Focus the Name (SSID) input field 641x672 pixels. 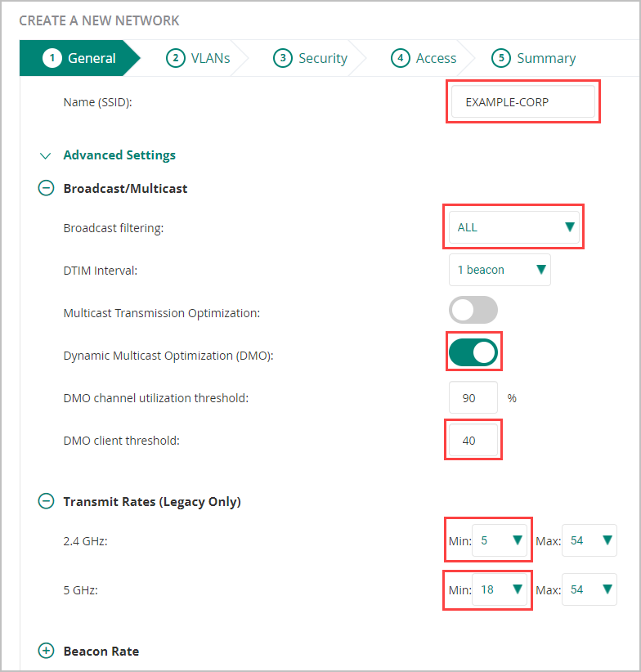(x=523, y=101)
